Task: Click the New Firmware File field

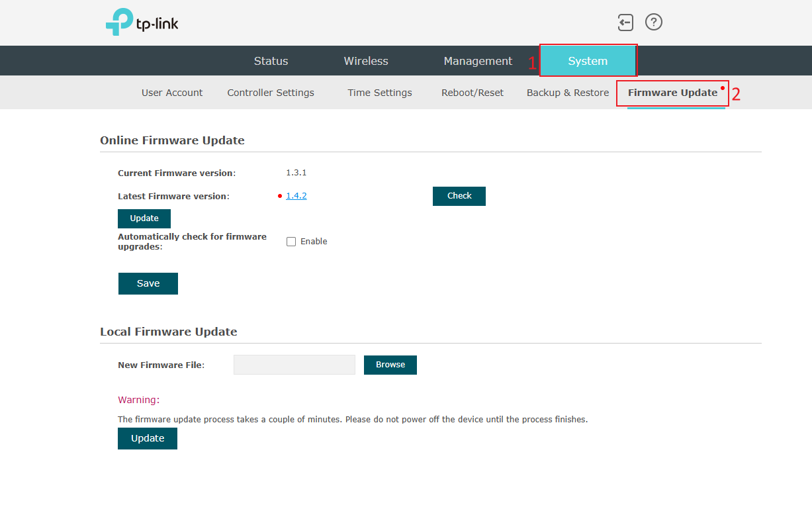Action: [294, 365]
